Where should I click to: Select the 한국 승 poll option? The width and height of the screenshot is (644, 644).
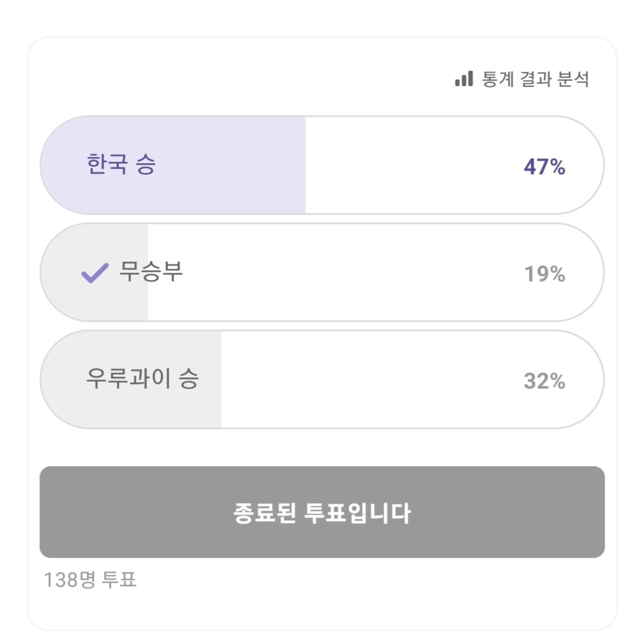point(322,165)
